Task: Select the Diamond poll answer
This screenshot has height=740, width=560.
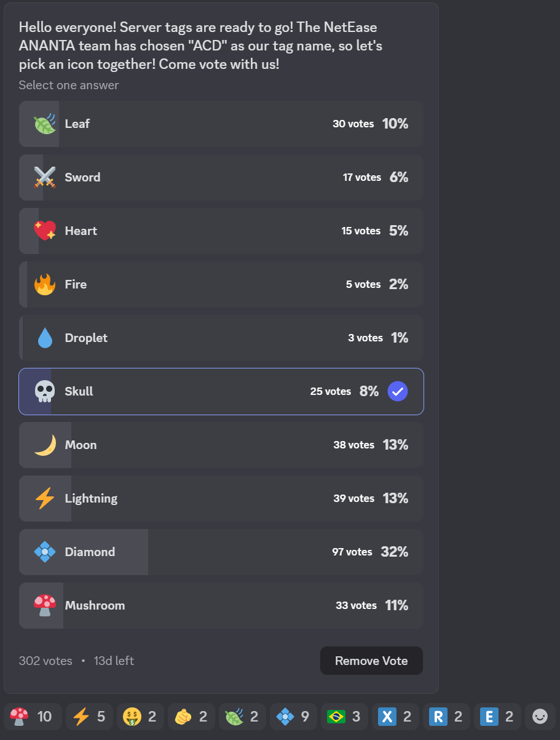Action: click(x=221, y=552)
